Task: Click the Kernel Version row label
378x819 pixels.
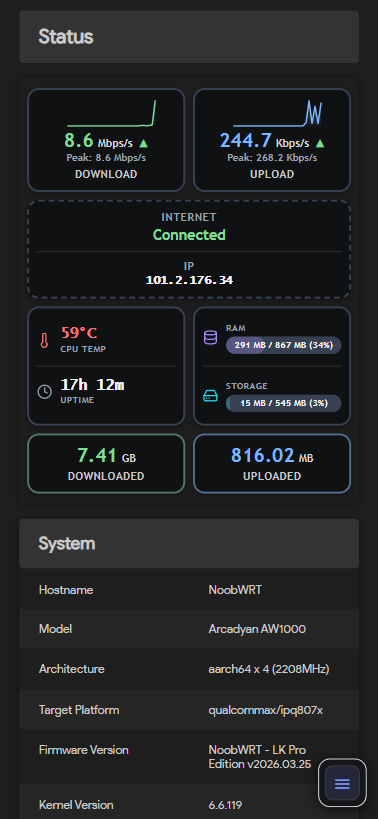Action: point(76,805)
